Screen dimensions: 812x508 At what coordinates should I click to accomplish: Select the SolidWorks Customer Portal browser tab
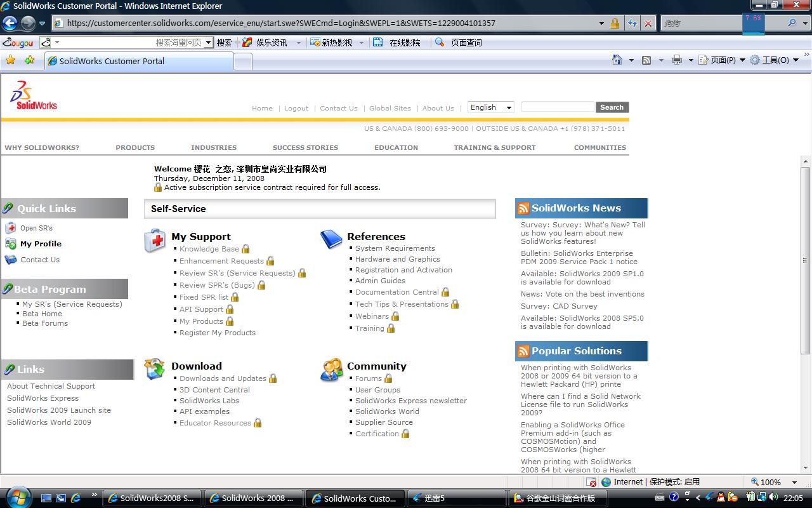(x=139, y=61)
